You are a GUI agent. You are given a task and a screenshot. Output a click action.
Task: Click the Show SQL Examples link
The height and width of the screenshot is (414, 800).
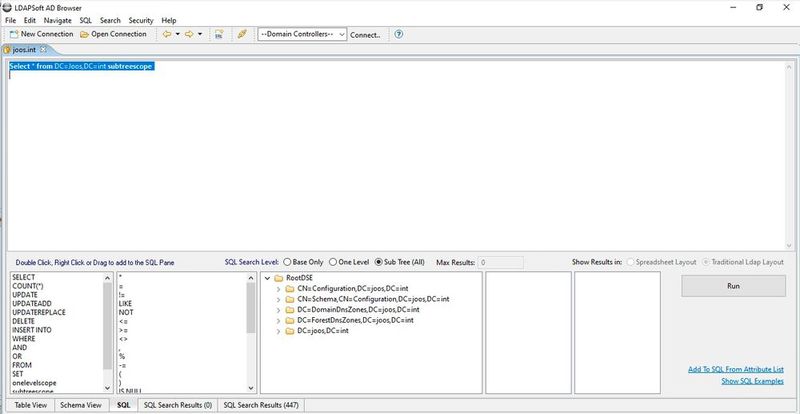point(753,381)
